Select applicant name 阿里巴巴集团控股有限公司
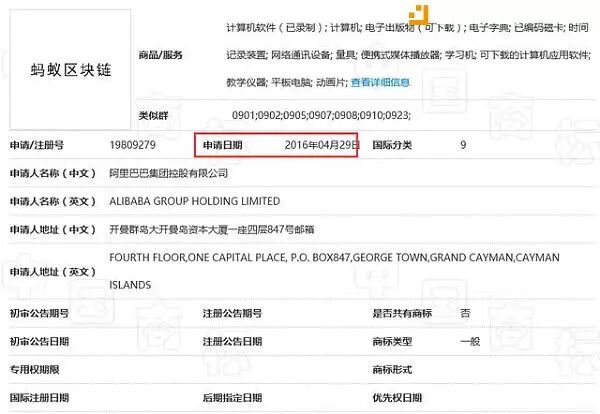 [x=168, y=173]
